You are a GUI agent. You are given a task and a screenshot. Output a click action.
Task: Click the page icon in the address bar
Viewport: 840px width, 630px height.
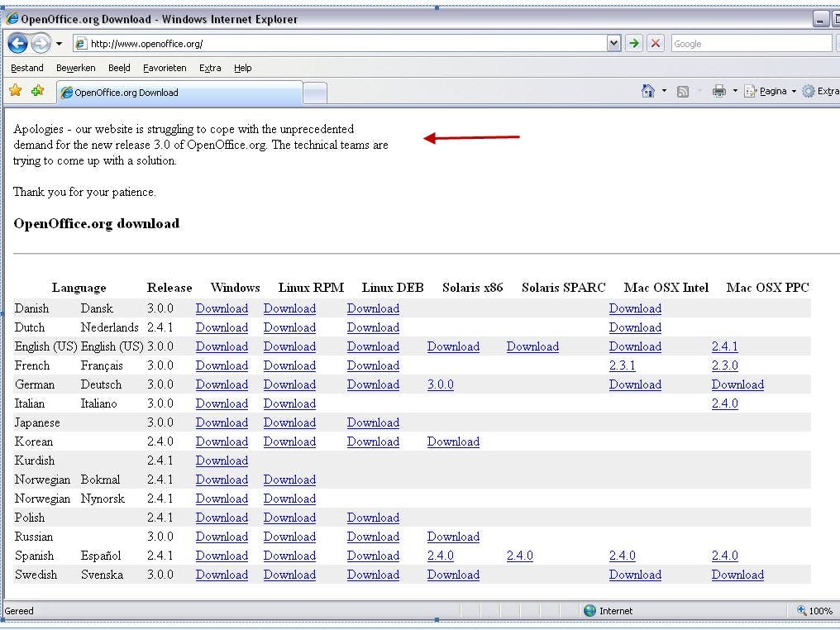coord(81,44)
